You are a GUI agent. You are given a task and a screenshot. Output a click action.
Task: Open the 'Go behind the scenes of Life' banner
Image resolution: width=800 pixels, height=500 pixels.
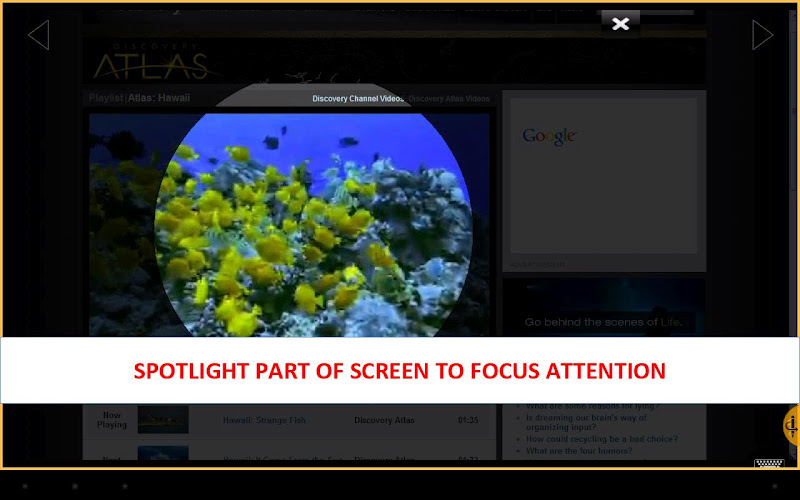pos(604,308)
